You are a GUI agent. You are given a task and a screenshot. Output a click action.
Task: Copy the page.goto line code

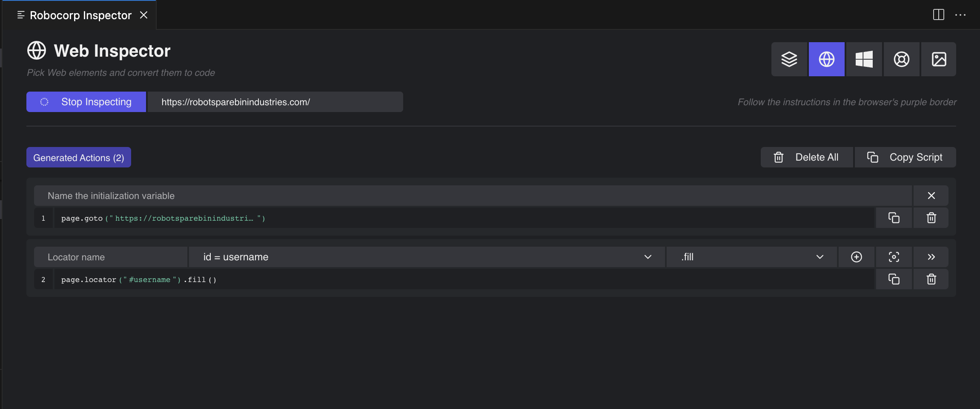[x=894, y=218]
